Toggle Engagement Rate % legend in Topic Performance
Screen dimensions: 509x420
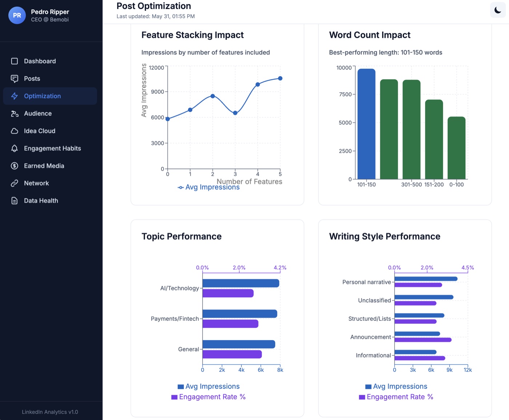(x=209, y=397)
